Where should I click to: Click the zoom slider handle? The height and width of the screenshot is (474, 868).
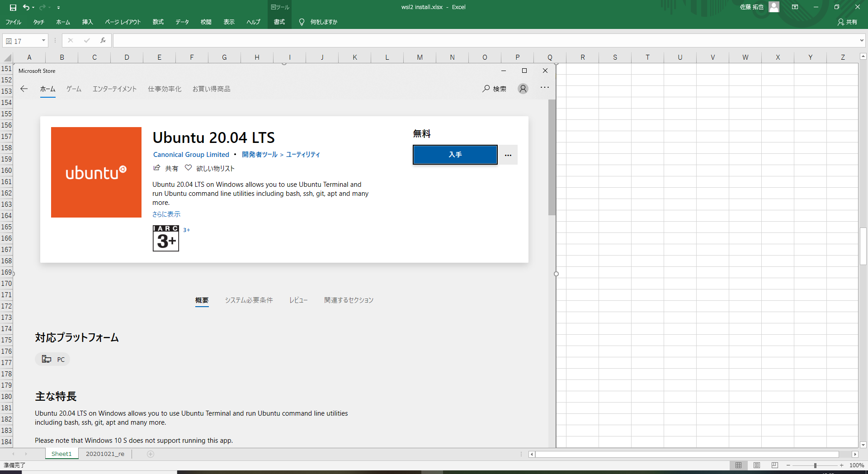point(815,465)
